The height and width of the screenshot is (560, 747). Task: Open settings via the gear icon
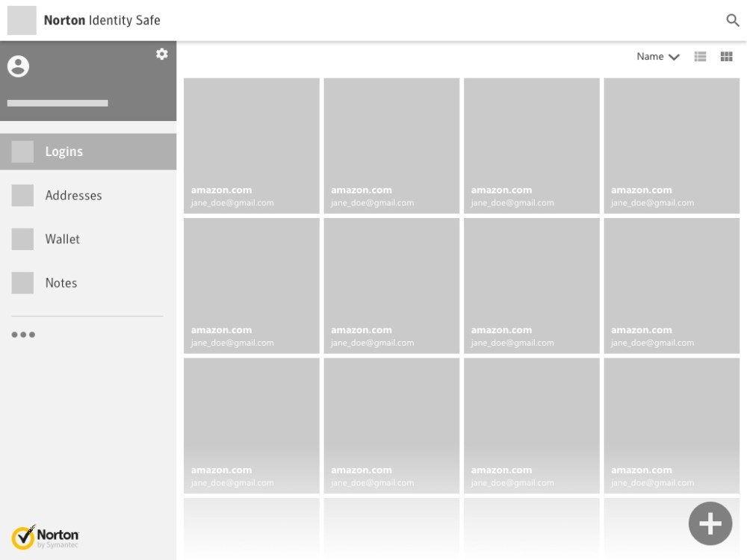click(161, 54)
